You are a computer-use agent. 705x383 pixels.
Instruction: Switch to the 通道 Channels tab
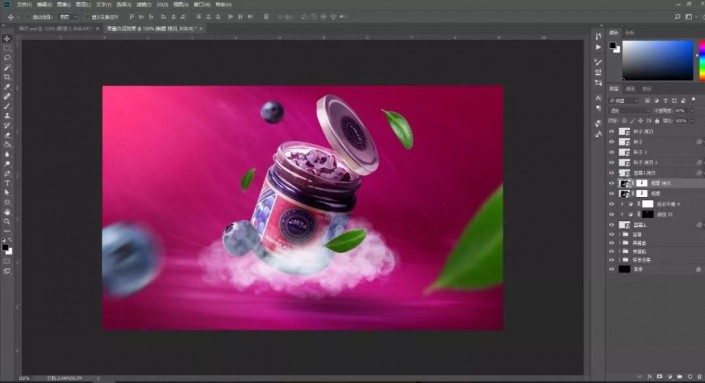(630, 89)
